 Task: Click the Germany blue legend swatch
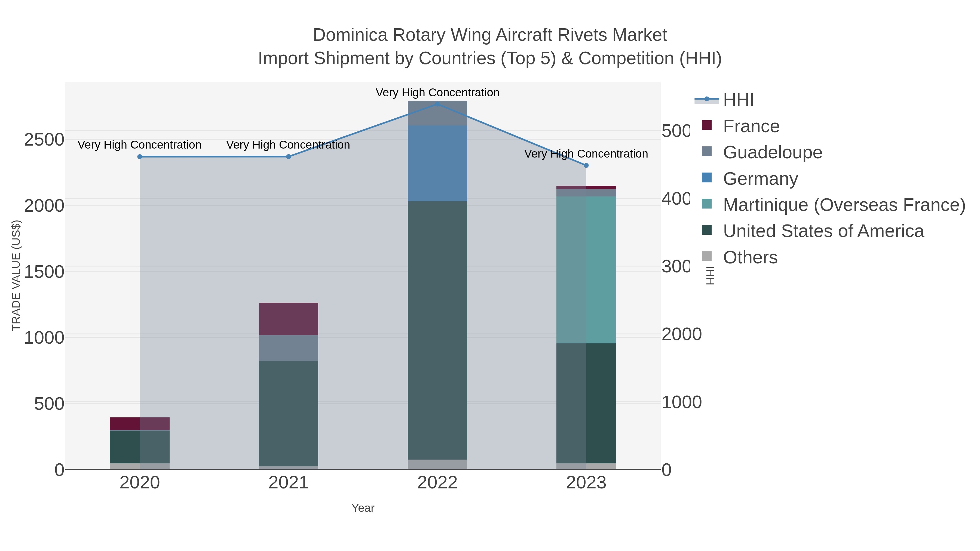click(x=706, y=178)
